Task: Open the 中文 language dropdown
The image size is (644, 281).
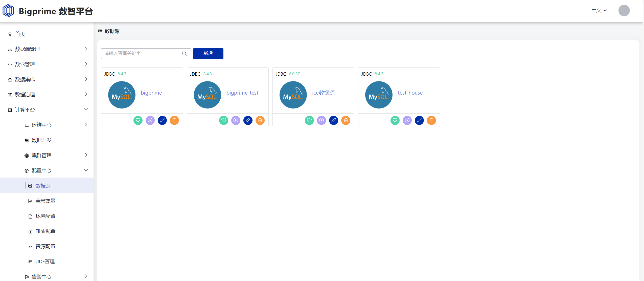Action: tap(599, 11)
